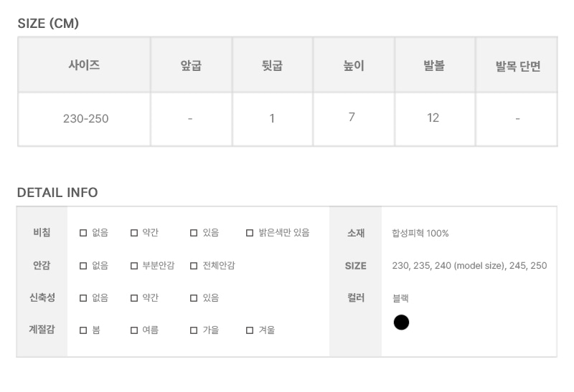
Task: Check the 밝은색만 있음 box
Action: (x=250, y=233)
